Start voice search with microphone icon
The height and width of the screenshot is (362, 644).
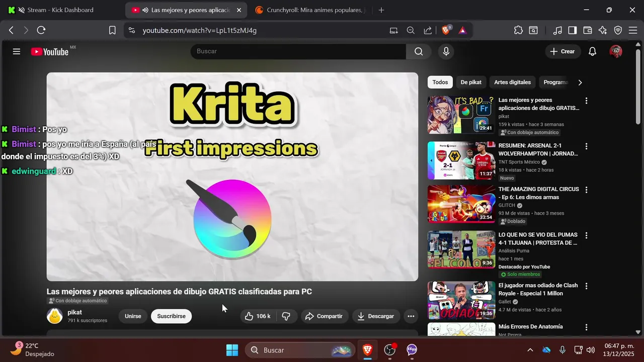click(x=446, y=51)
